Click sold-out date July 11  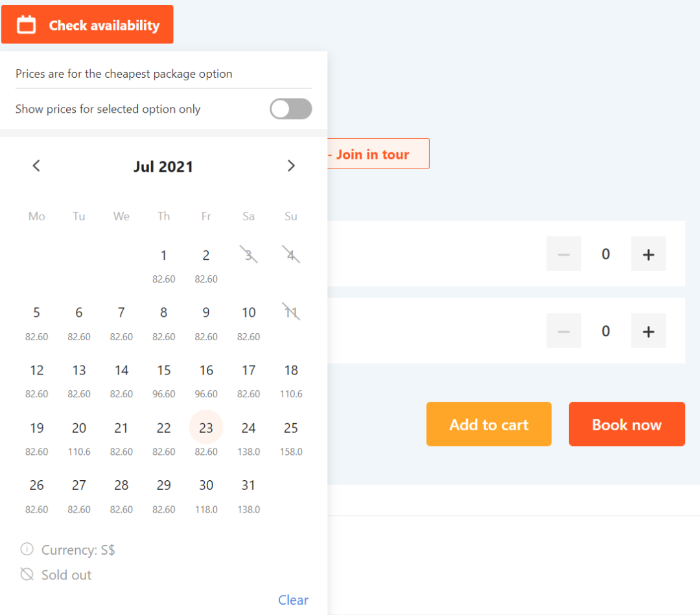(x=291, y=312)
